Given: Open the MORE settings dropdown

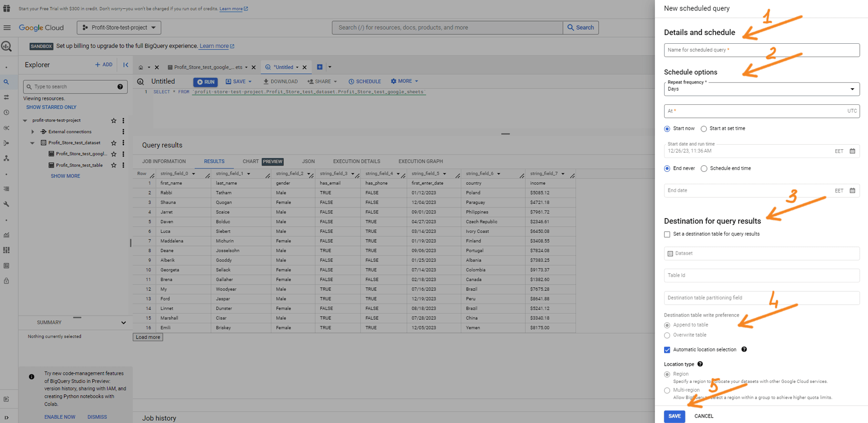Looking at the screenshot, I should coord(404,81).
